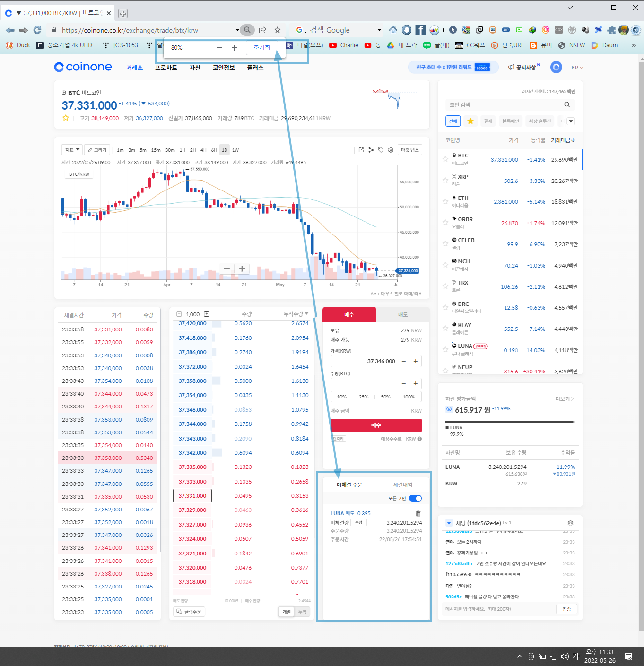
Task: Select 1m chart interval
Action: [x=120, y=150]
